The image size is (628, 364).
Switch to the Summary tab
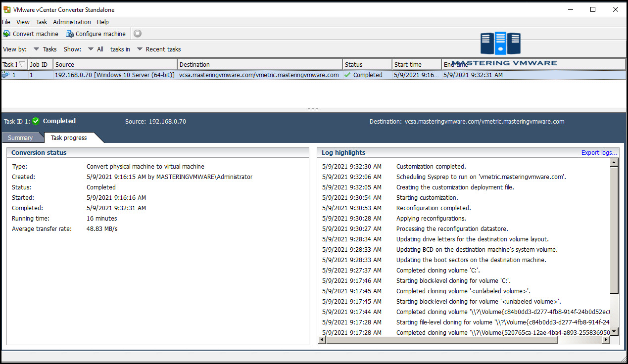[20, 137]
